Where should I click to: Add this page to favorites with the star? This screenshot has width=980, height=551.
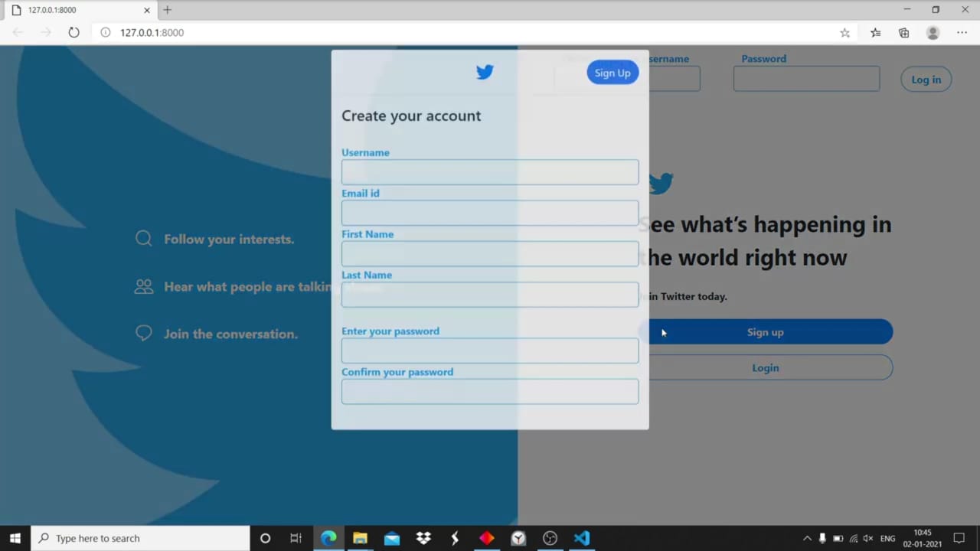[x=844, y=32]
